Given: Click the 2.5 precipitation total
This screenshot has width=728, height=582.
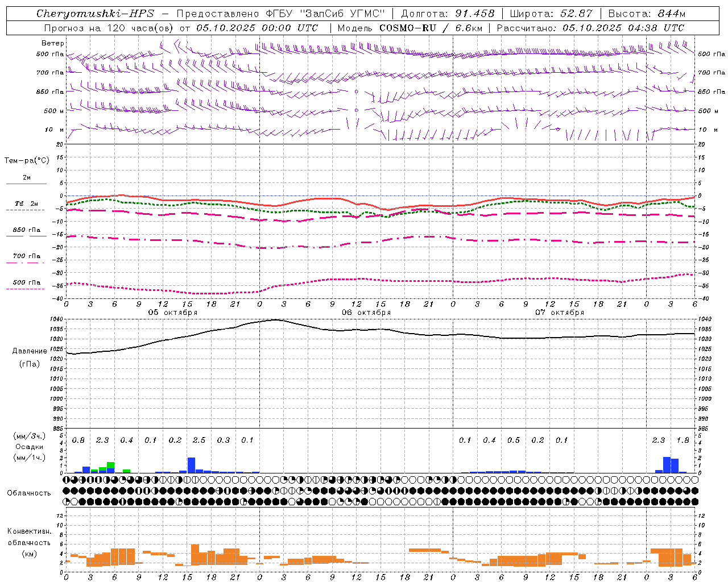Looking at the screenshot, I should (x=199, y=440).
